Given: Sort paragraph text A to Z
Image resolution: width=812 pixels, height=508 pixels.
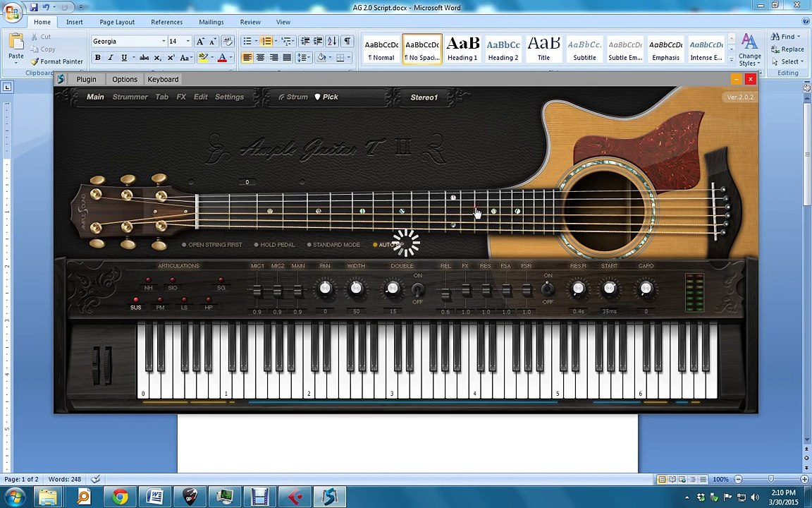Looking at the screenshot, I should (333, 41).
